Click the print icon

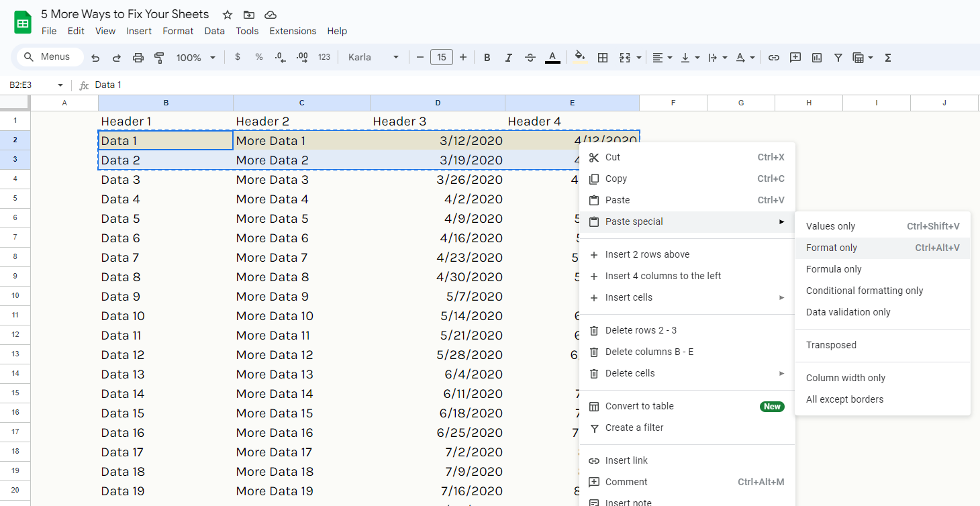click(138, 58)
